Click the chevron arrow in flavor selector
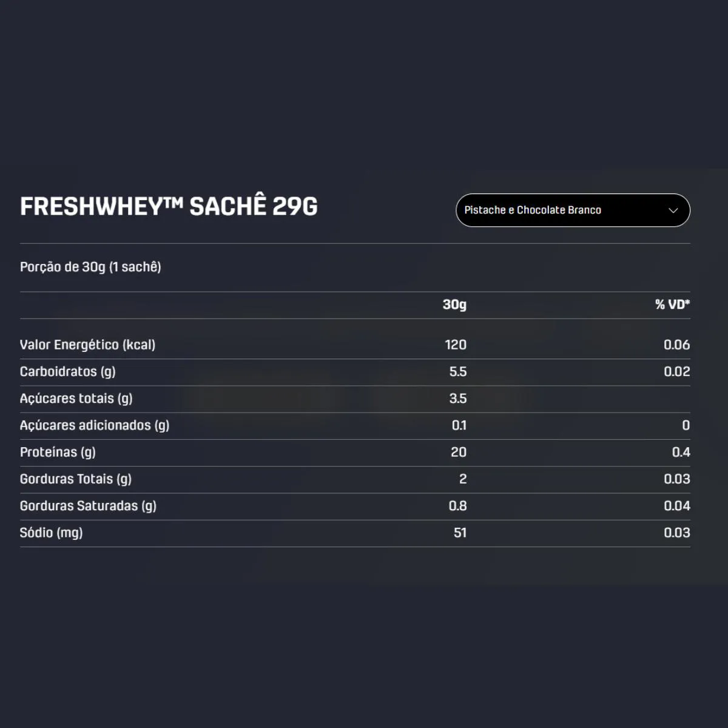Image resolution: width=728 pixels, height=728 pixels. (x=673, y=211)
